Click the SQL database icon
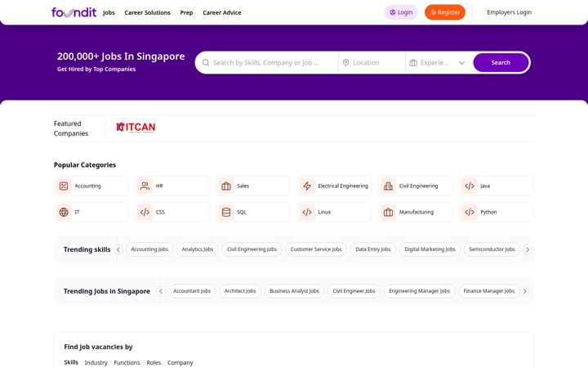The height and width of the screenshot is (368, 588). tap(226, 212)
